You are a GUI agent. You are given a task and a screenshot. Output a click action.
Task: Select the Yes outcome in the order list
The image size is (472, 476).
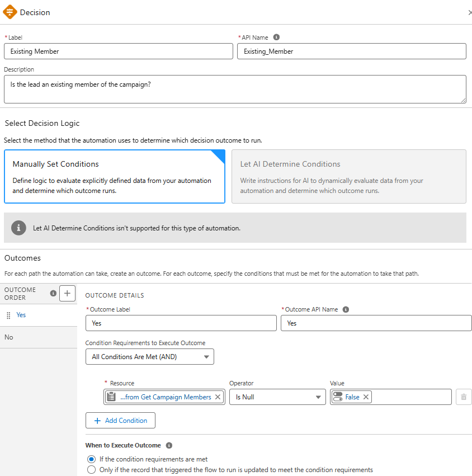(x=21, y=314)
